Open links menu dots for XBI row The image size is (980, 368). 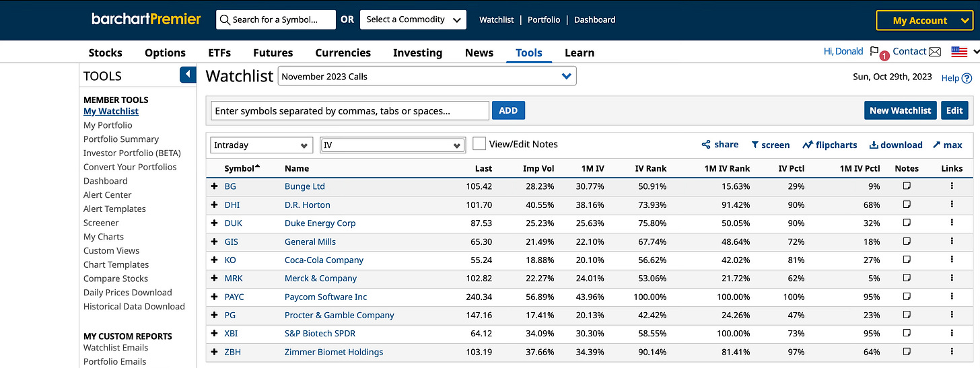[952, 333]
